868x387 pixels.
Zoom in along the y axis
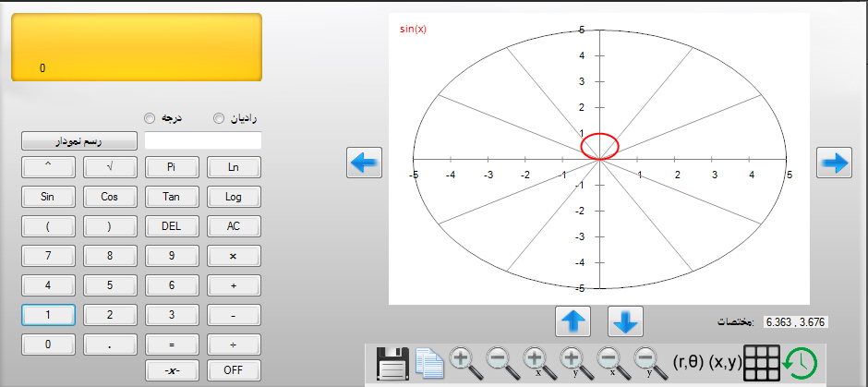[576, 363]
